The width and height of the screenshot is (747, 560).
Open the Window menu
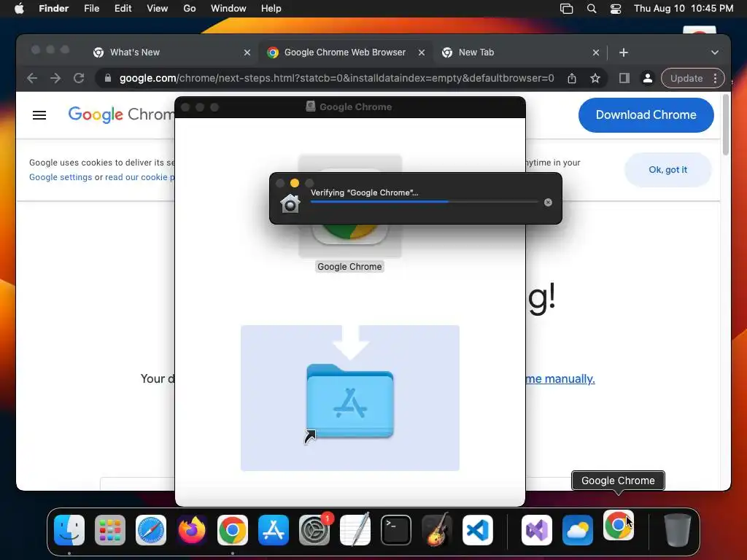pyautogui.click(x=228, y=9)
